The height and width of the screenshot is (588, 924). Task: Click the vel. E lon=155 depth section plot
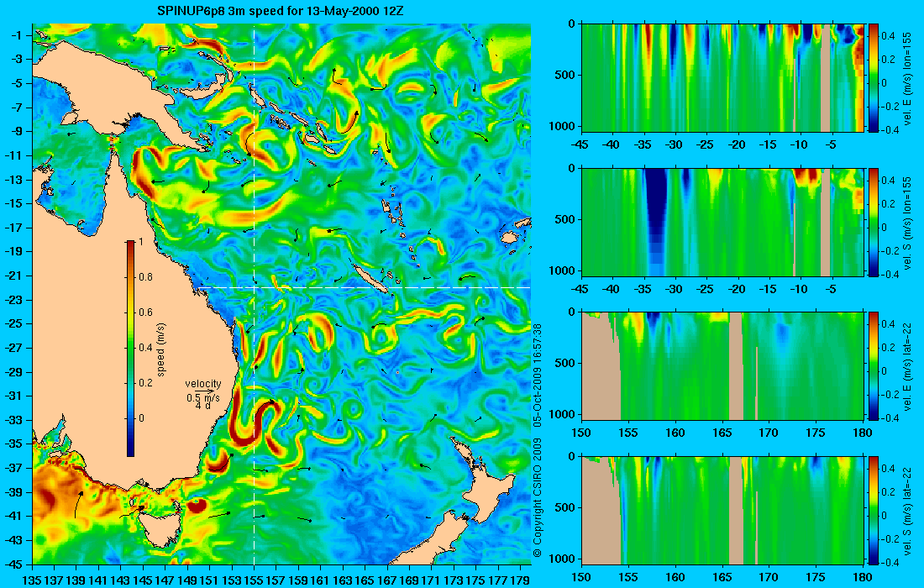click(x=722, y=78)
